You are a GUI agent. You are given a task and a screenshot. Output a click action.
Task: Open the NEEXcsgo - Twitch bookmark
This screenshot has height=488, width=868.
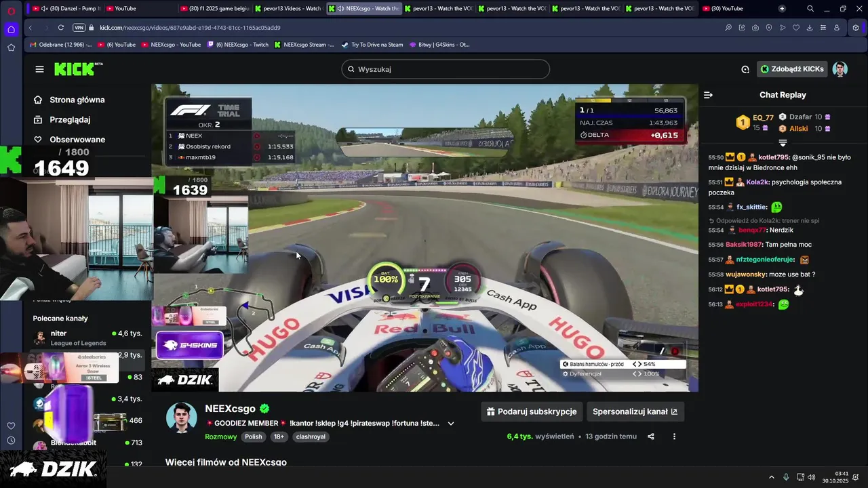tap(237, 45)
